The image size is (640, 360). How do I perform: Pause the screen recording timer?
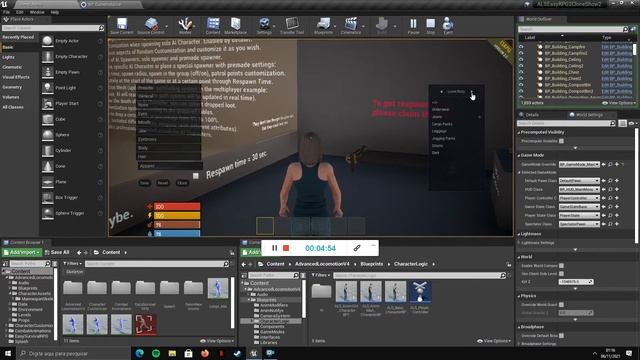point(274,248)
